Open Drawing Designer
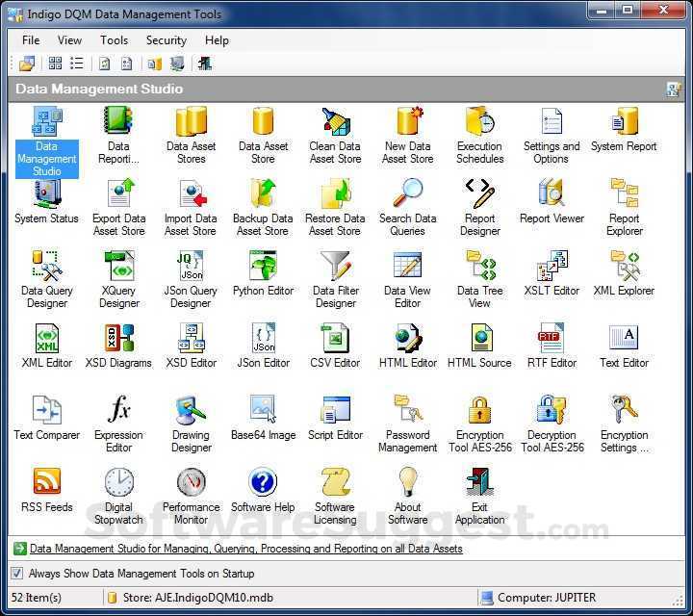Image resolution: width=693 pixels, height=616 pixels. pos(191,423)
